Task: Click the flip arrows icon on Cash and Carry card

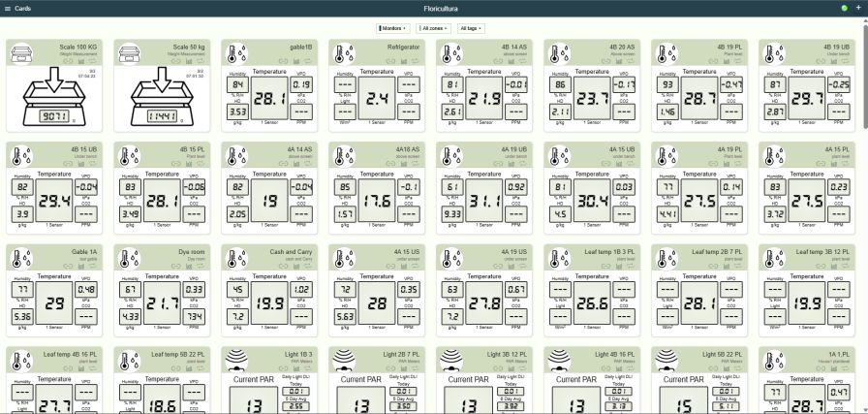Action: [x=308, y=266]
